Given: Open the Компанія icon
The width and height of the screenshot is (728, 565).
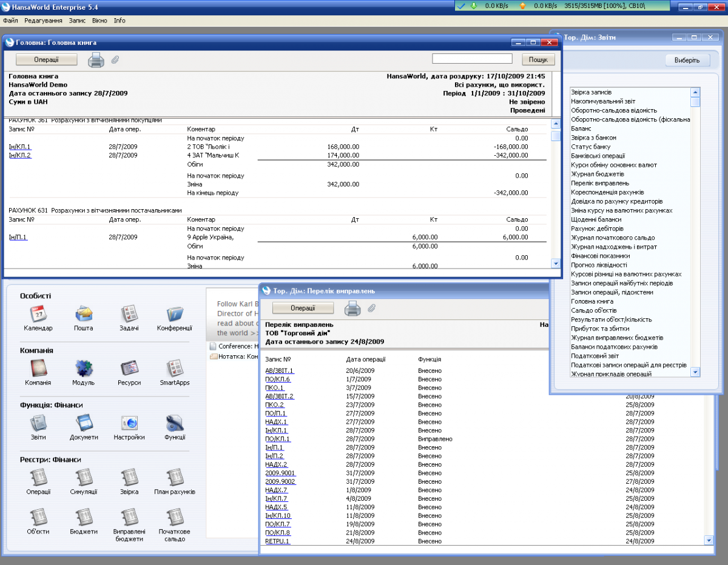Looking at the screenshot, I should click(38, 368).
